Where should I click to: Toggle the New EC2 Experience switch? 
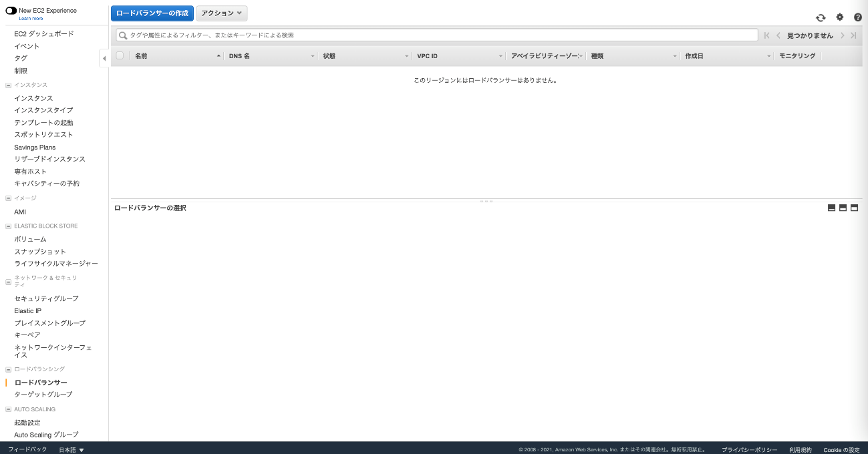pyautogui.click(x=11, y=11)
